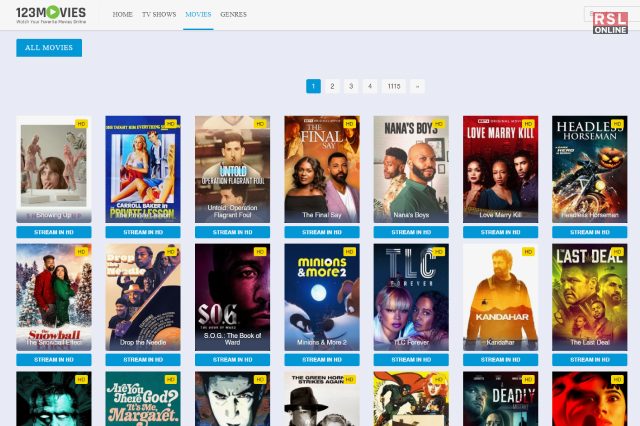Click HD badge on Minions & More 2
The height and width of the screenshot is (426, 640).
349,252
